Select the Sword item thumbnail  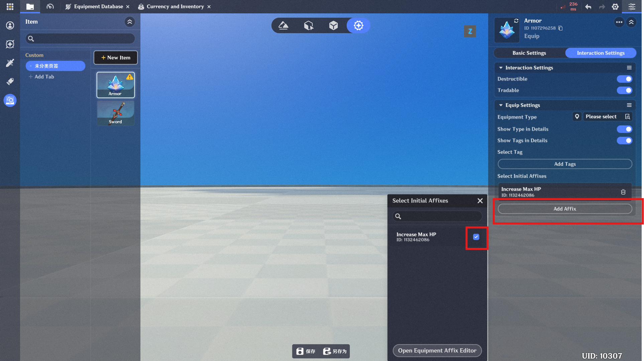click(116, 113)
